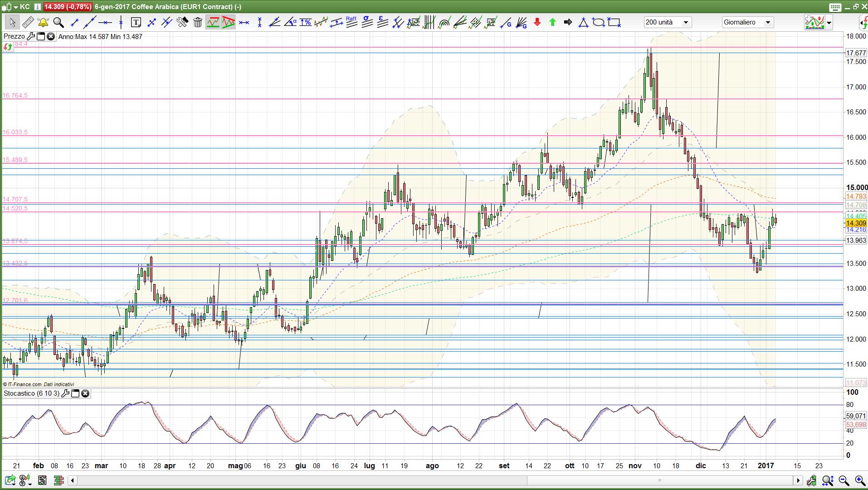The width and height of the screenshot is (868, 490).
Task: Close the Prezzo panel
Action: (x=50, y=36)
